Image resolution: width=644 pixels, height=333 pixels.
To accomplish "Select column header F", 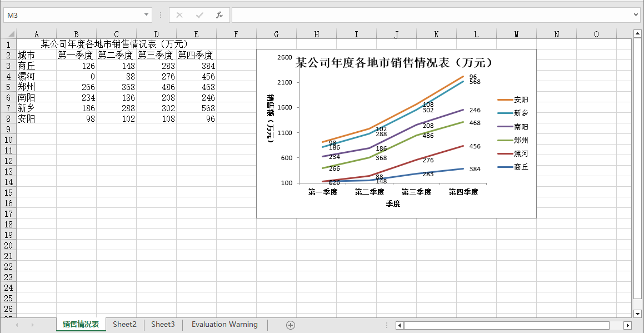I will coord(236,34).
